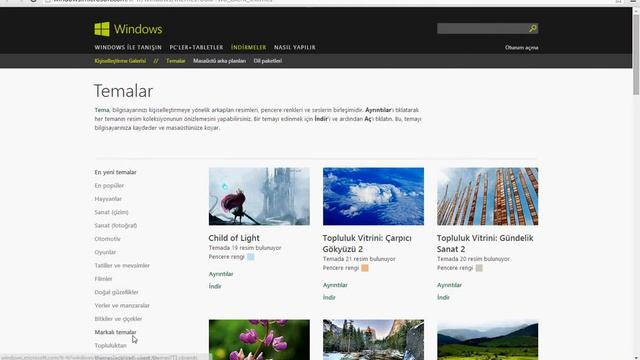Click the Tema link in description
This screenshot has height=360, width=640.
click(x=102, y=110)
